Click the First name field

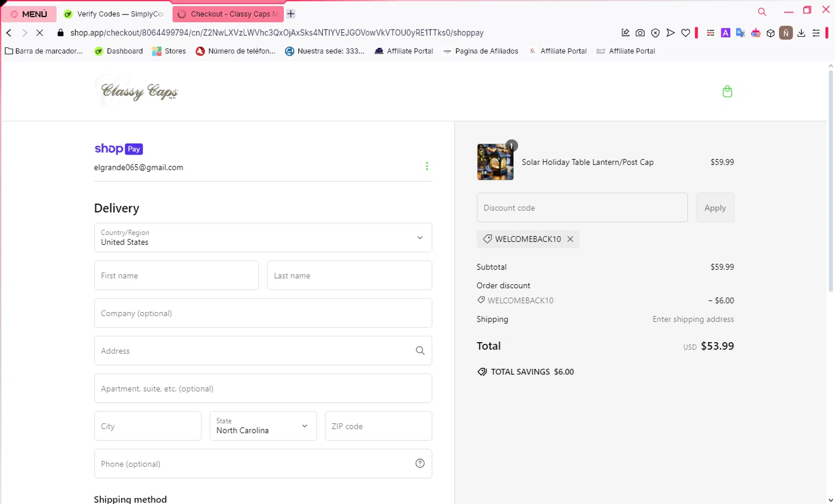176,275
